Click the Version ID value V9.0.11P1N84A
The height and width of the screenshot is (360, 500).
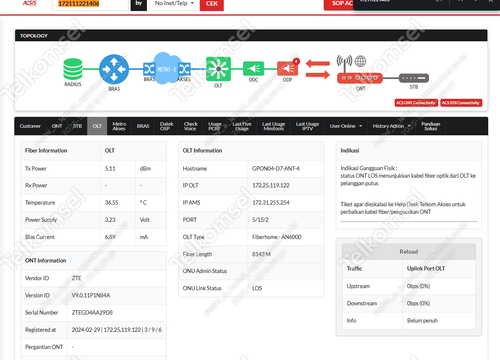coord(91,295)
